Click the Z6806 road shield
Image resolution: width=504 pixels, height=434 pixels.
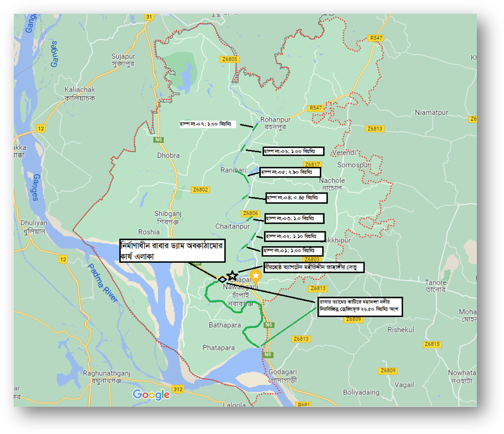tap(250, 213)
